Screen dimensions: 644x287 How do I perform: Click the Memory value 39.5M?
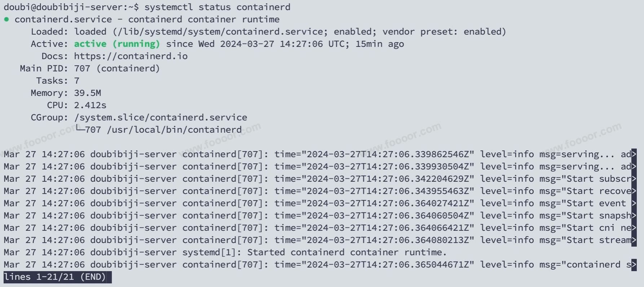point(87,93)
